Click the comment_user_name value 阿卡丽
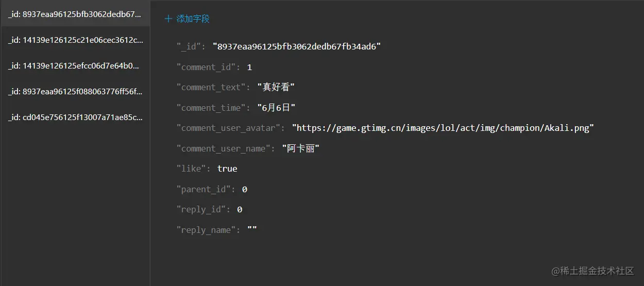 pyautogui.click(x=301, y=148)
